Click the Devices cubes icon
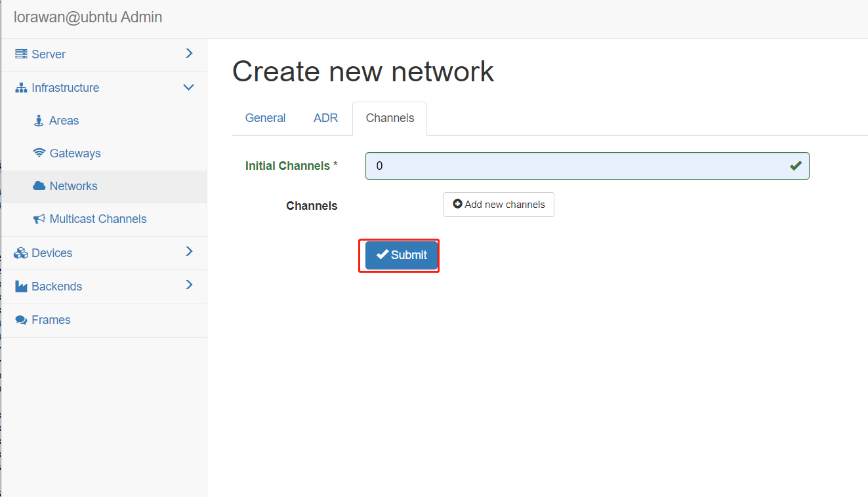Image resolution: width=868 pixels, height=497 pixels. tap(21, 253)
